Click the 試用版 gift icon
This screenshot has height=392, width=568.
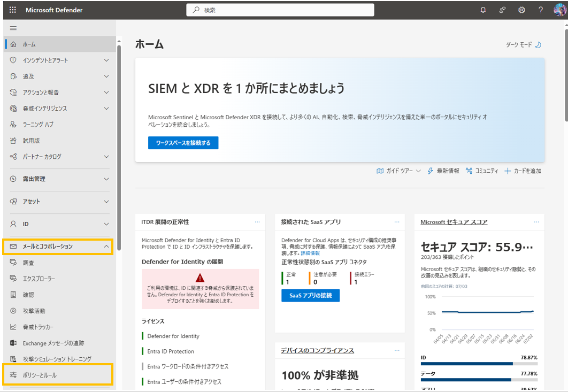tap(13, 141)
